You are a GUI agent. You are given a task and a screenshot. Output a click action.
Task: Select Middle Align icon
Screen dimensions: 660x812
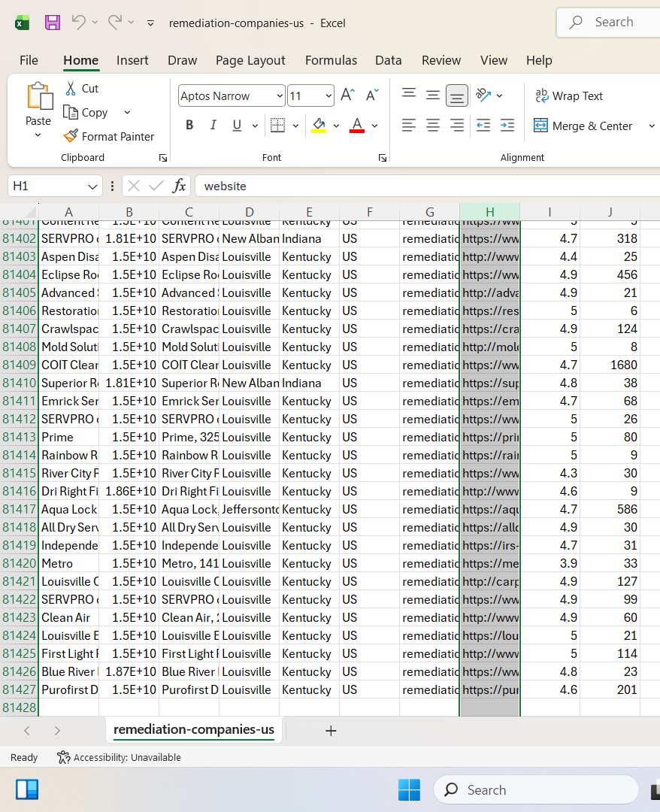[433, 95]
